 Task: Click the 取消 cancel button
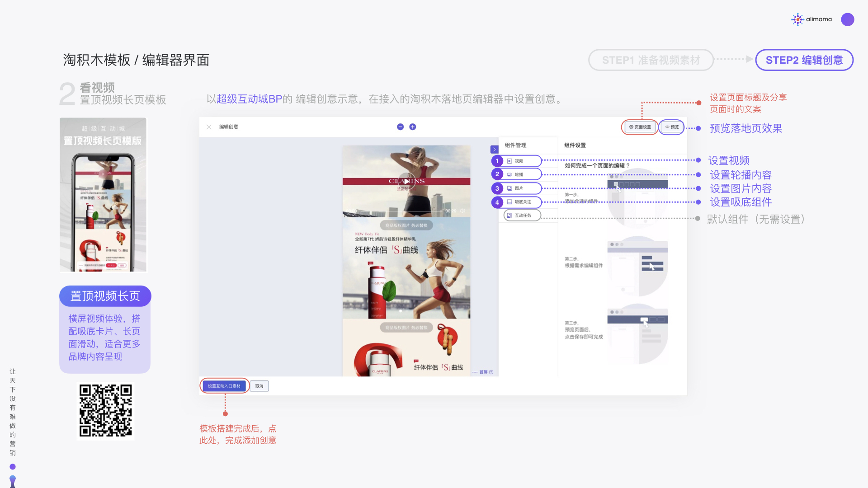point(259,386)
